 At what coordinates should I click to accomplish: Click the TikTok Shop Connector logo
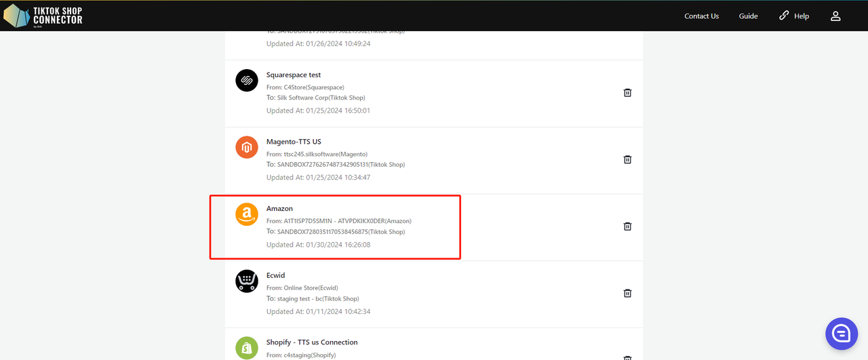coord(43,16)
